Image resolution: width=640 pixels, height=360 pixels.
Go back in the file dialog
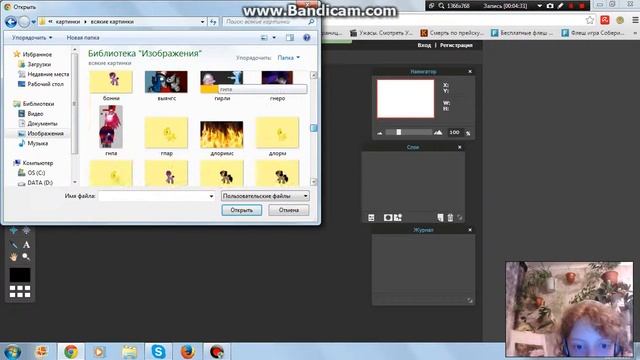(11, 22)
